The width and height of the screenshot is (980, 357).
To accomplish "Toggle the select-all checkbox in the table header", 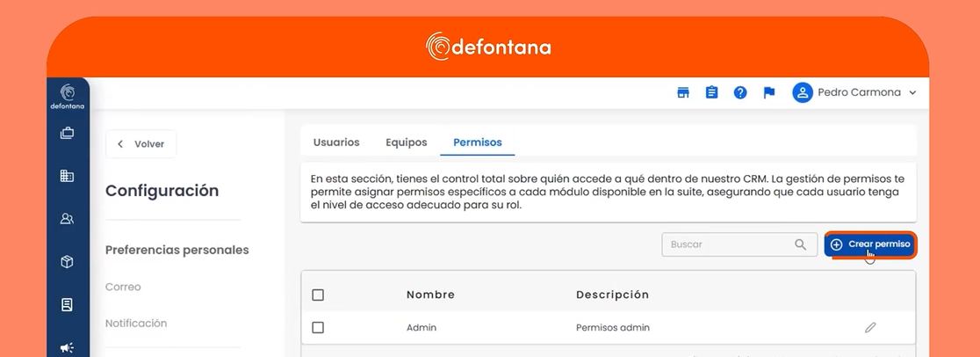I will tap(318, 295).
